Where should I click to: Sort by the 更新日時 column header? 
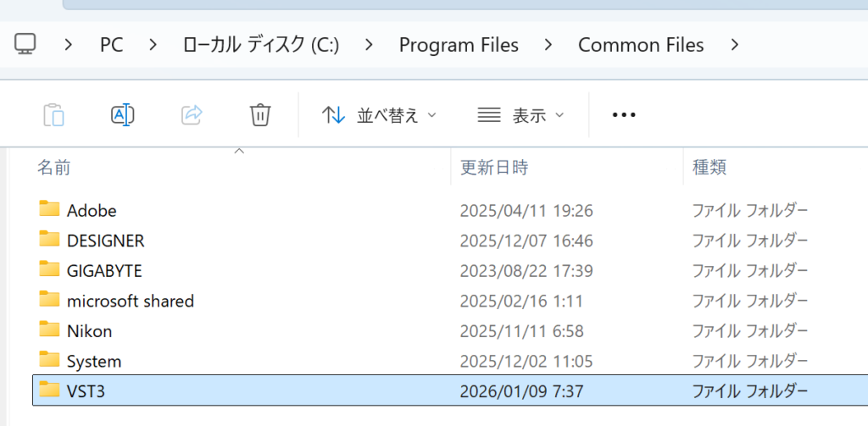tap(494, 168)
